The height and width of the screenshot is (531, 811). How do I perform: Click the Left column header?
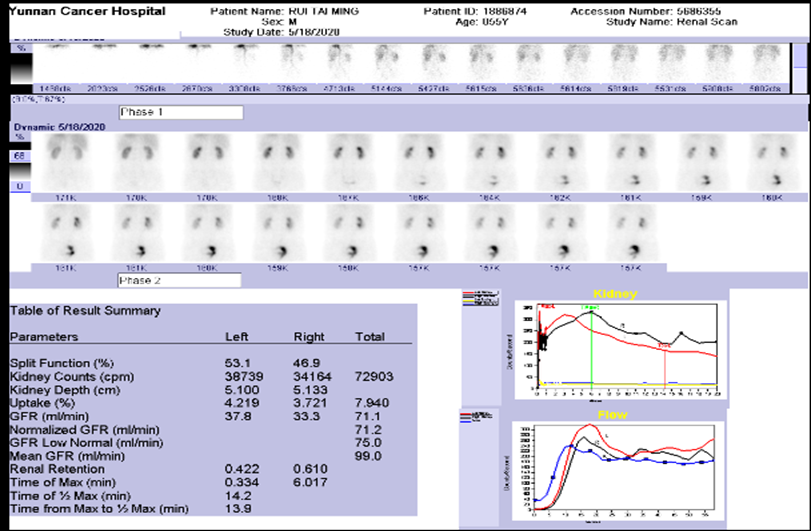coord(236,337)
